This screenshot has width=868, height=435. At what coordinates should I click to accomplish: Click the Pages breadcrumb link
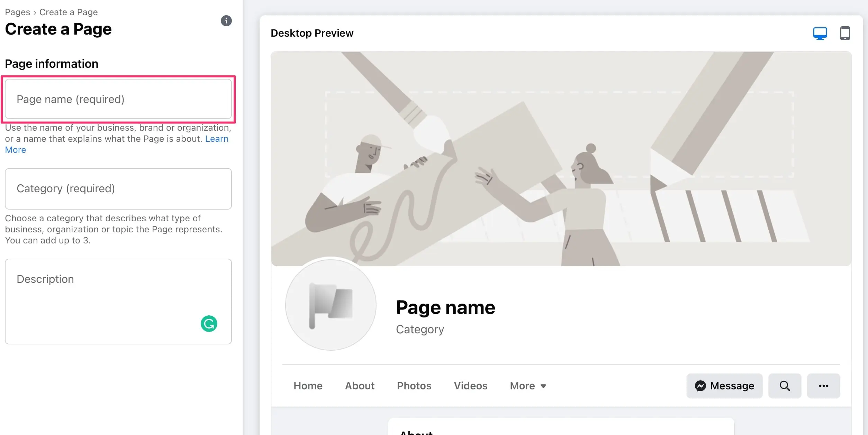click(17, 12)
